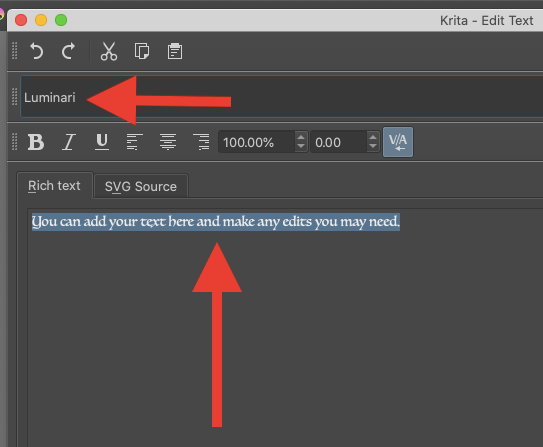Cut selected text with scissors icon
543x447 pixels.
109,52
